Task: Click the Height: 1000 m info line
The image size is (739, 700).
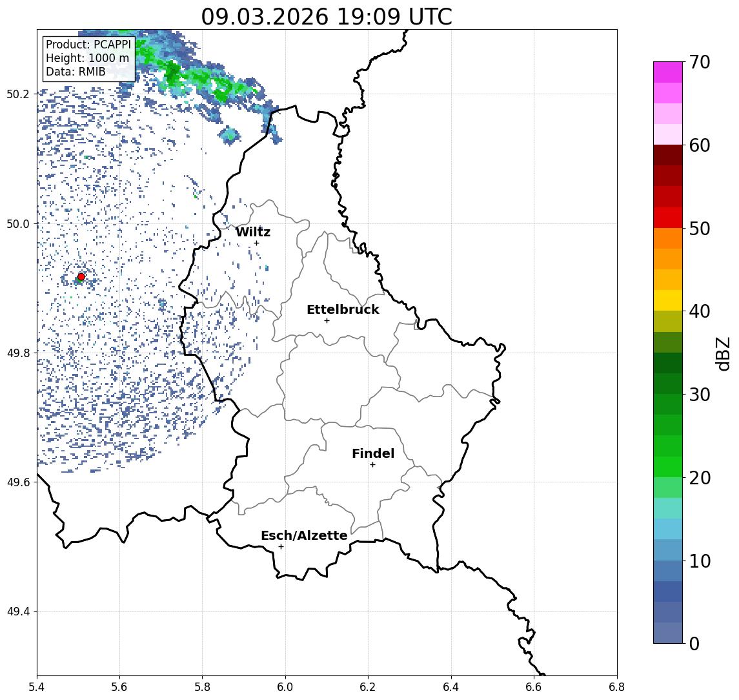Action: pyautogui.click(x=87, y=58)
